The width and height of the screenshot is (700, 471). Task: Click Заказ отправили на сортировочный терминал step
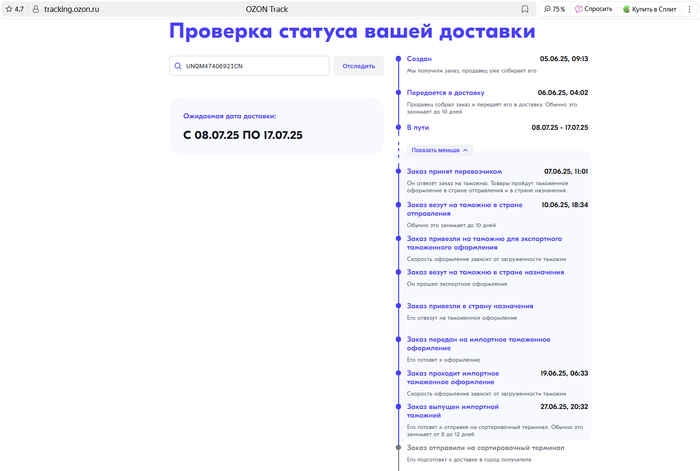tap(485, 448)
